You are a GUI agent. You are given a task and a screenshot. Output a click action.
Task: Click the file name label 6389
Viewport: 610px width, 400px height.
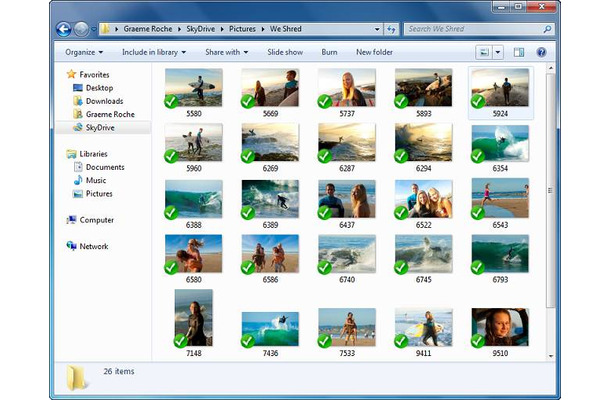270,225
